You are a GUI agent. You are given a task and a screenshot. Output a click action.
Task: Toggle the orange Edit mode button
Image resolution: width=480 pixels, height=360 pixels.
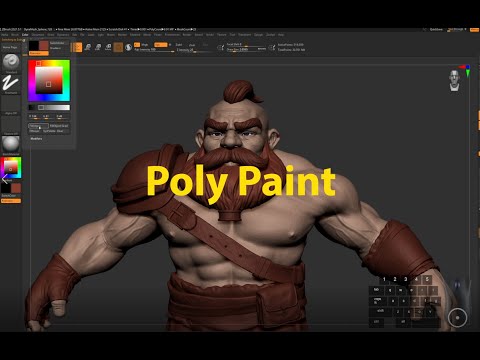pos(77,47)
